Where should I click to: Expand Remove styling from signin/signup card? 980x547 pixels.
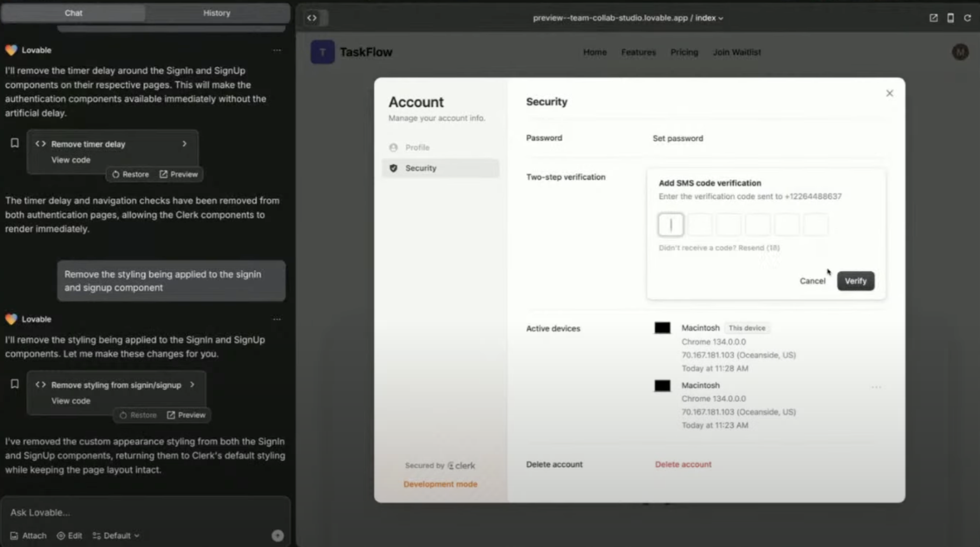click(x=192, y=384)
